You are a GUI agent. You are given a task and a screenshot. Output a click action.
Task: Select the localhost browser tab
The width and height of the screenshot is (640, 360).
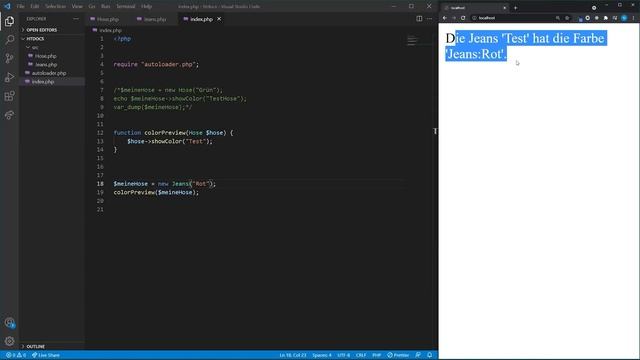click(475, 8)
